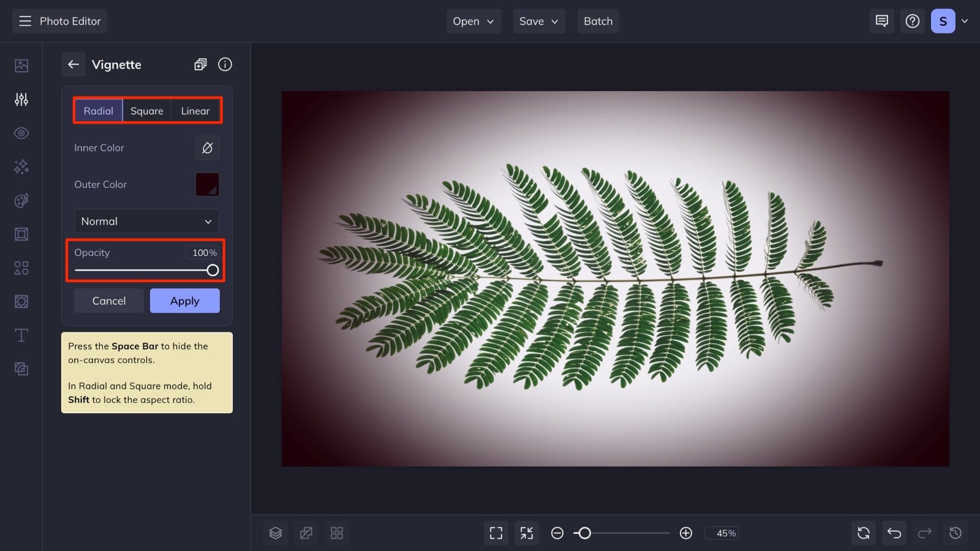Keep the Radial vignette mode selected
The height and width of the screenshot is (551, 980).
[99, 111]
